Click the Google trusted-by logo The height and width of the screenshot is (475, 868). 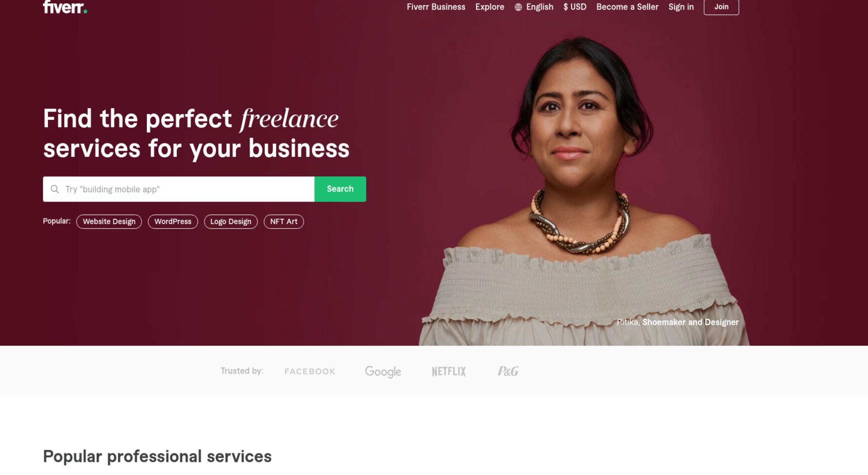383,371
